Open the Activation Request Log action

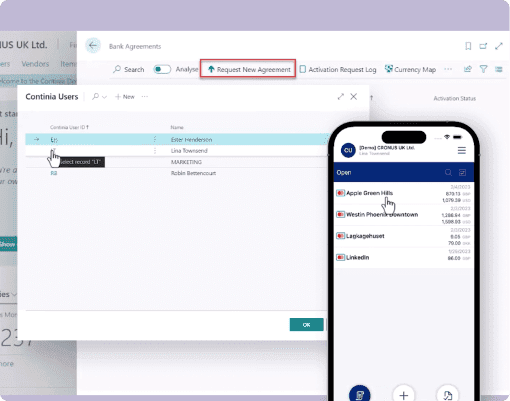(338, 69)
